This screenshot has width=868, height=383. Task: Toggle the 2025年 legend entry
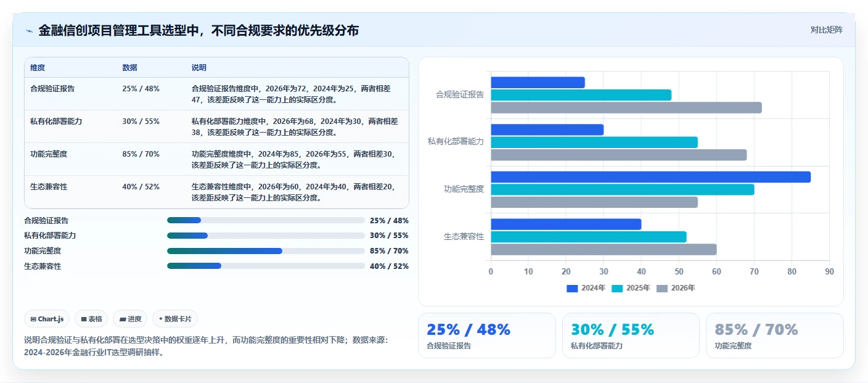631,288
